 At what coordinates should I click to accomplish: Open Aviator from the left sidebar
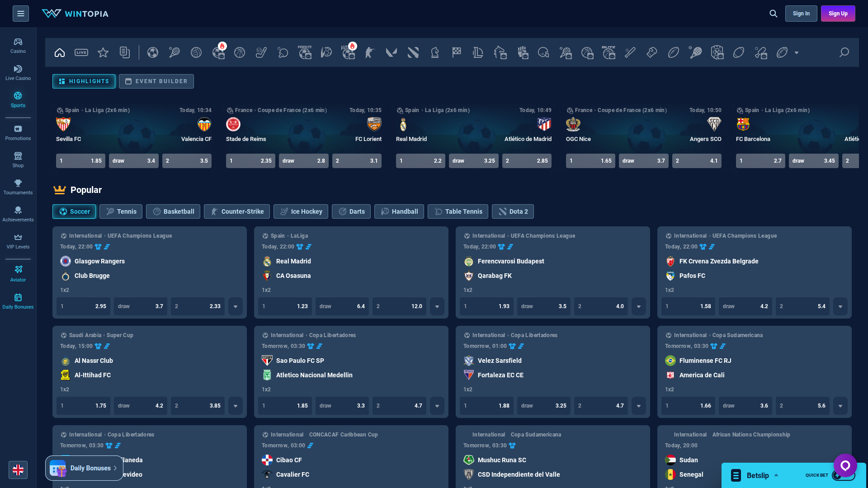pyautogui.click(x=18, y=273)
